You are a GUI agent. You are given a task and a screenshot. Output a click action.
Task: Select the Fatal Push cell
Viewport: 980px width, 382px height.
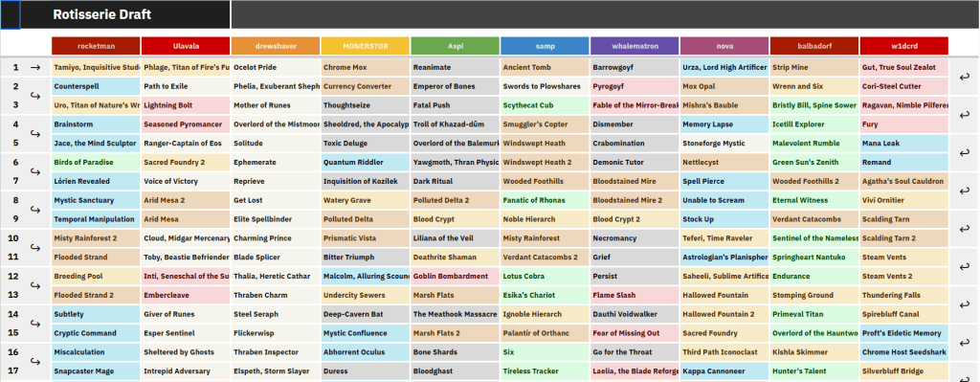[456, 105]
